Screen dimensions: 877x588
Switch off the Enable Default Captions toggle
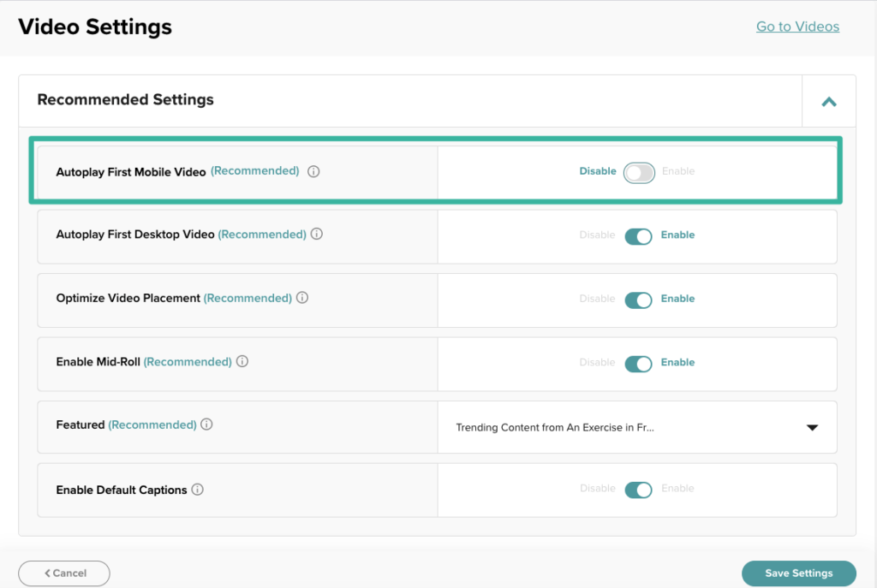pos(639,490)
